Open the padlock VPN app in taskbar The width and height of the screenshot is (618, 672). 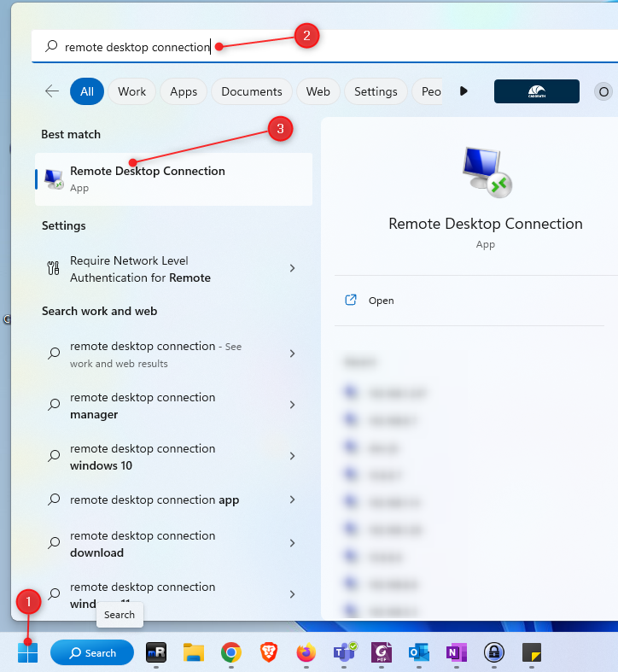pos(494,652)
